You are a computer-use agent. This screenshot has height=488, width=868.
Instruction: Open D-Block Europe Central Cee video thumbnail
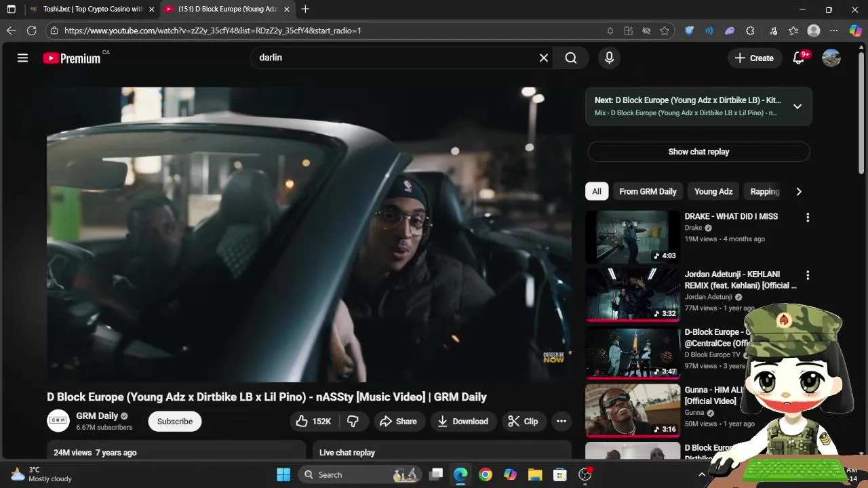coord(633,352)
